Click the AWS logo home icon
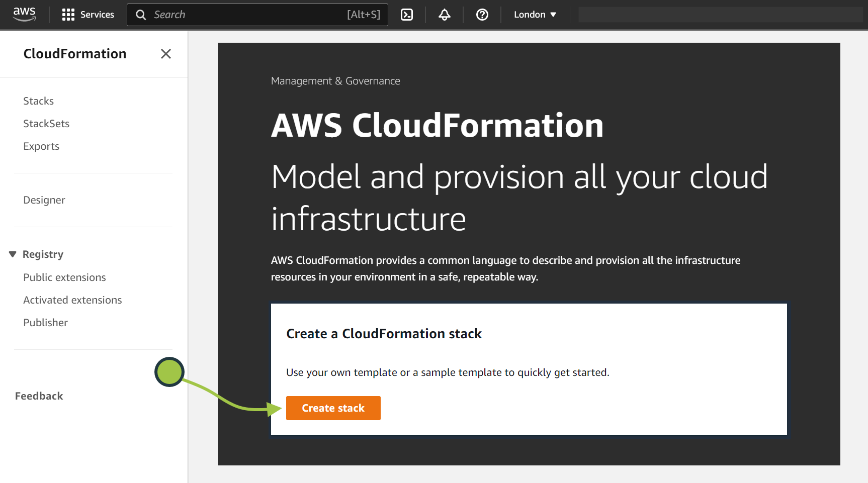This screenshot has height=483, width=868. click(x=24, y=14)
